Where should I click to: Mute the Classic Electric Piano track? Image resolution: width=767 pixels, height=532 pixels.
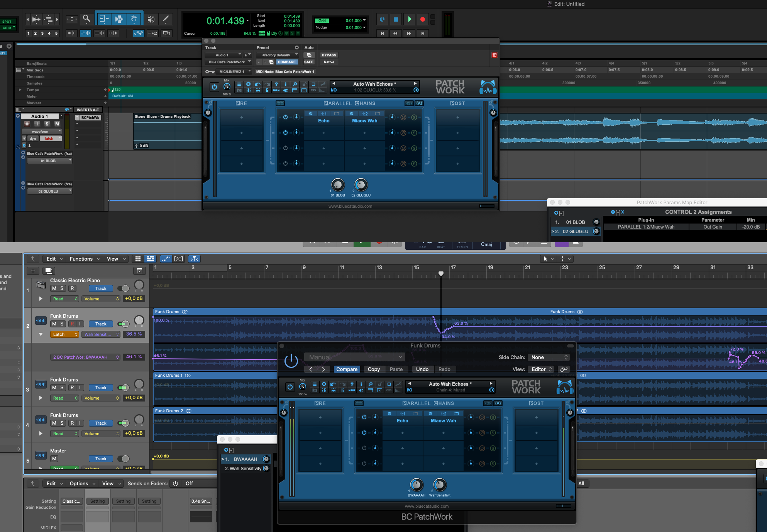[x=54, y=288]
